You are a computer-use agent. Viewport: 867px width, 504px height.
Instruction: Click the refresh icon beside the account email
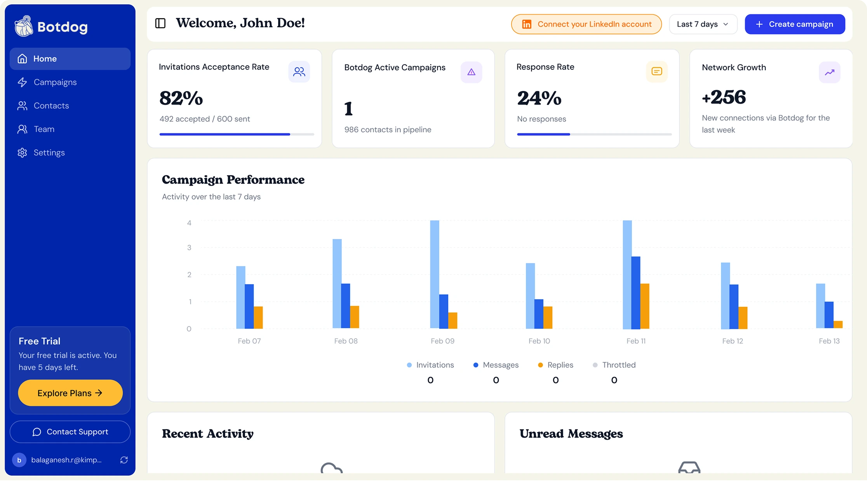pyautogui.click(x=124, y=460)
